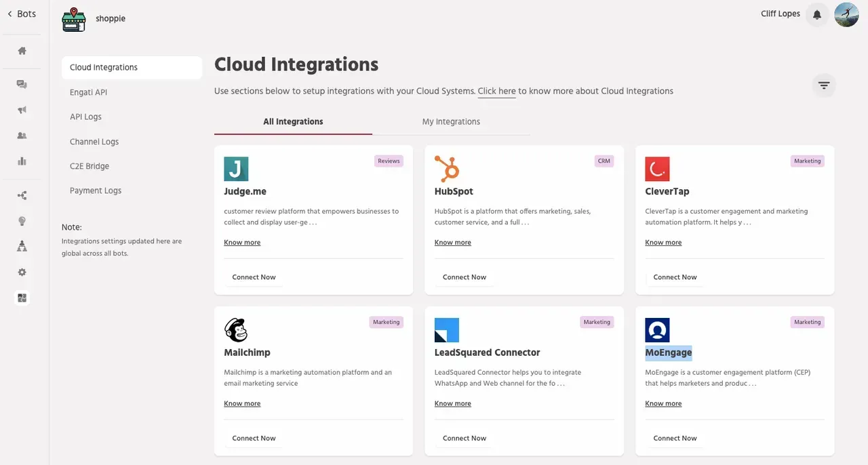Click Connect Now for HubSpot
868x465 pixels.
(465, 277)
